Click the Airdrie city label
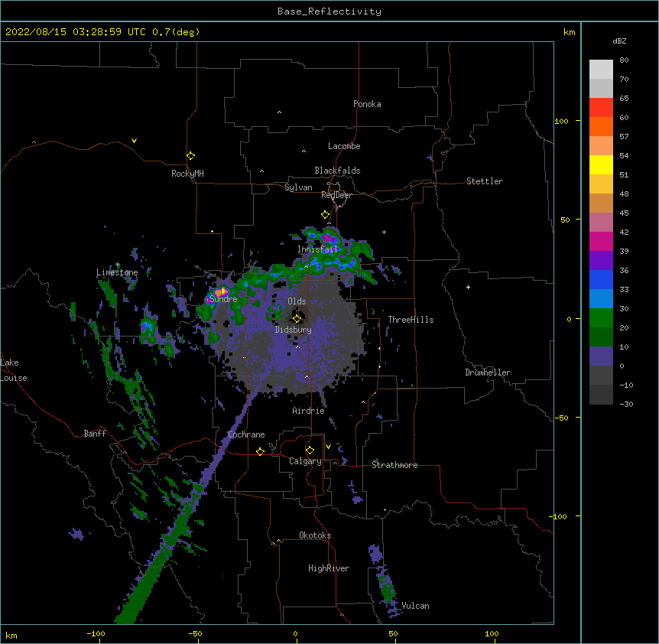Viewport: 659px width, 644px height. click(309, 411)
